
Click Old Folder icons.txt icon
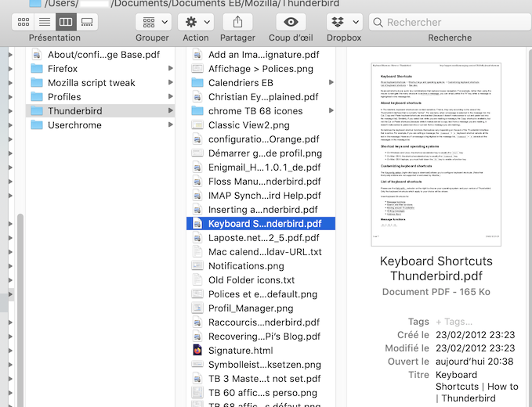[x=197, y=280]
